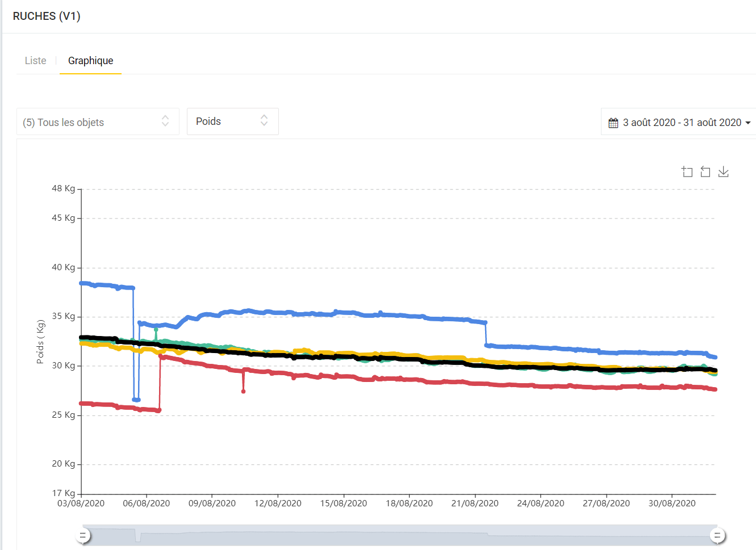Click the 18/08/2020 date label
Screen dimensions: 756x550
(409, 503)
